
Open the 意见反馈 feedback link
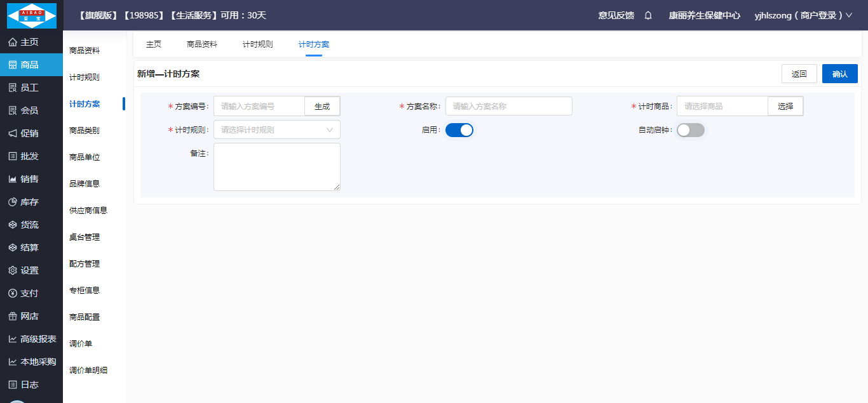click(x=616, y=15)
